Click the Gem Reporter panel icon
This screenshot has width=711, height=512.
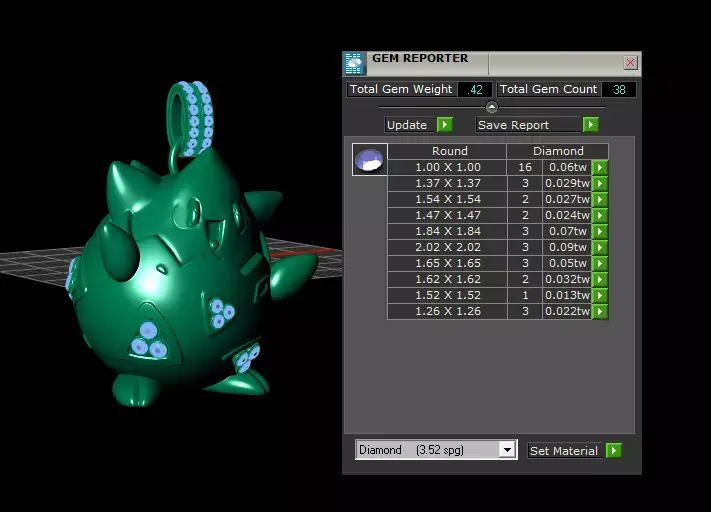coord(354,63)
